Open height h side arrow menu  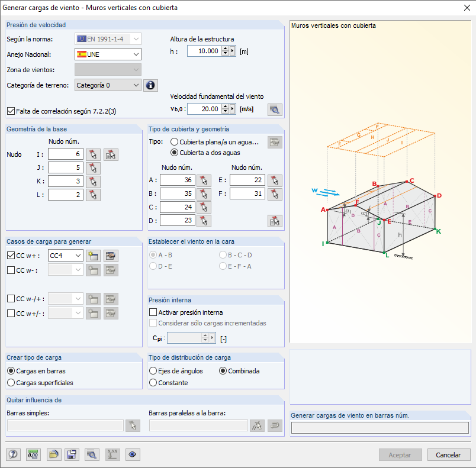(233, 51)
